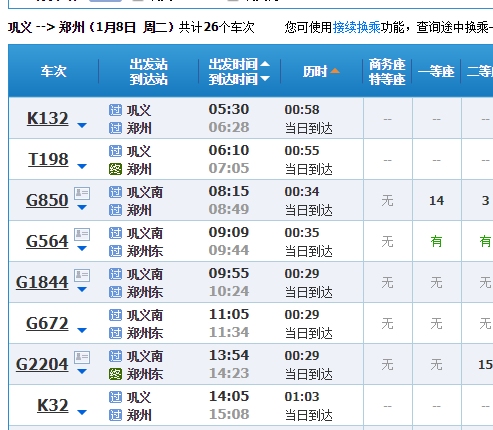Screen dimensions: 493x430
Task: Expand K132 train details arrow
Action: point(82,125)
